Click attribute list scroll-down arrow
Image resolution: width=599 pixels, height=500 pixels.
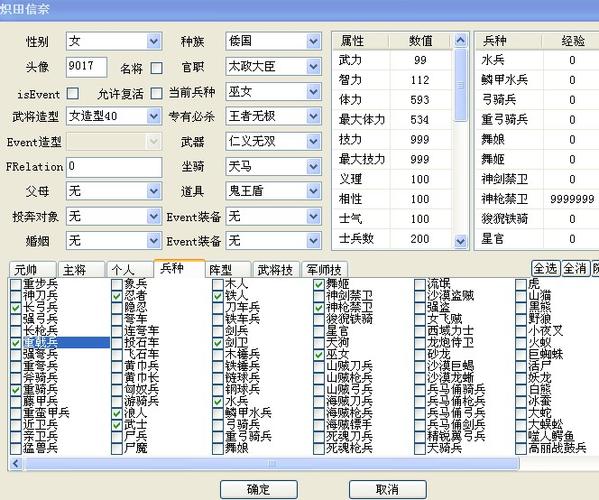[x=461, y=241]
